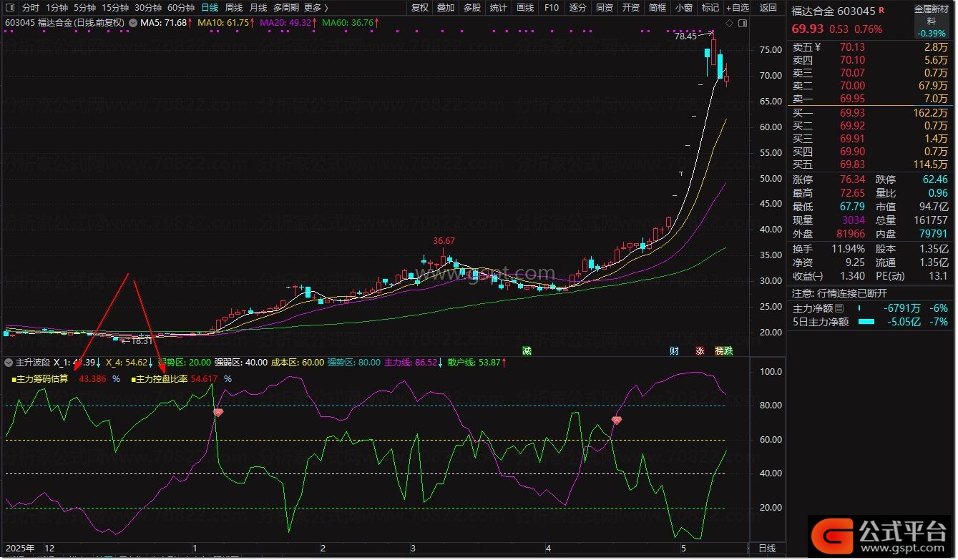Click the 主力净额 detail icon
The width and height of the screenshot is (958, 560).
click(840, 308)
